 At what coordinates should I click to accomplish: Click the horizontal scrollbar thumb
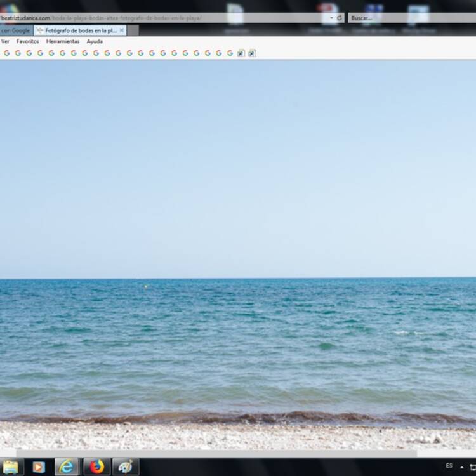tap(216, 453)
